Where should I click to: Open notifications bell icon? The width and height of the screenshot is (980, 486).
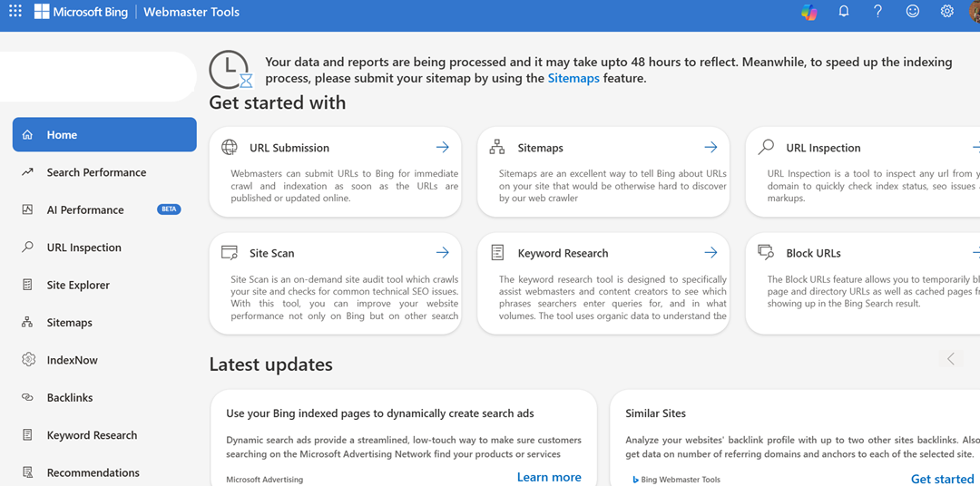click(x=844, y=11)
